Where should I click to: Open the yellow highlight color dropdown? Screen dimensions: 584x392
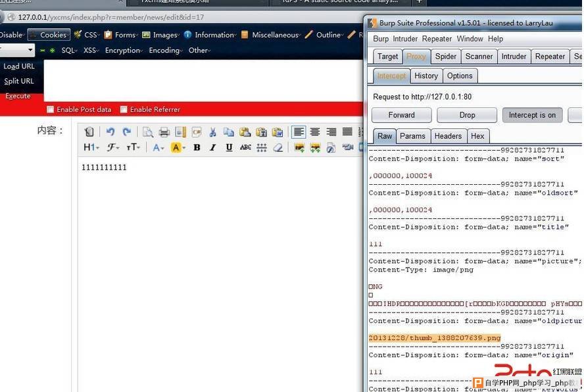coord(178,147)
